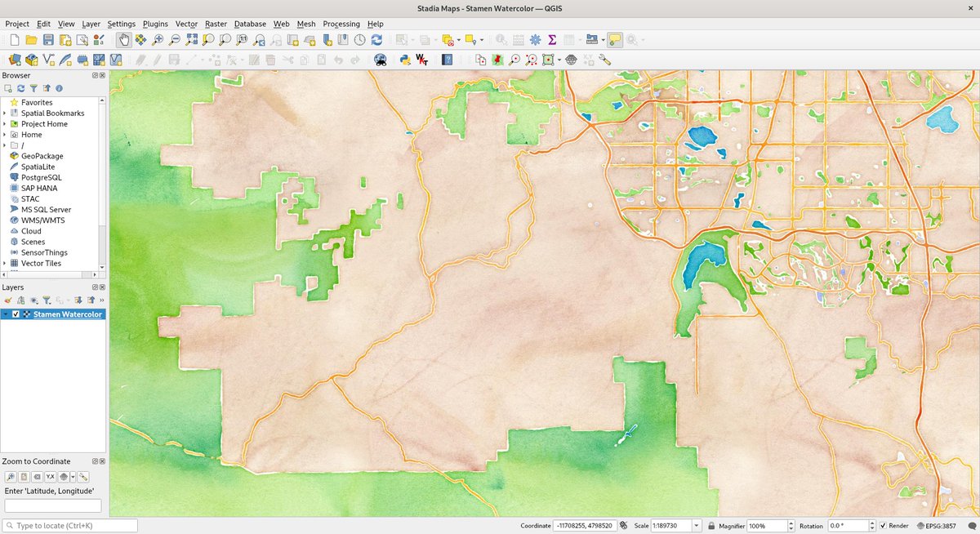Click the zoom magnifier in Zoom to Coordinate panel
The height and width of the screenshot is (534, 980).
[11, 477]
